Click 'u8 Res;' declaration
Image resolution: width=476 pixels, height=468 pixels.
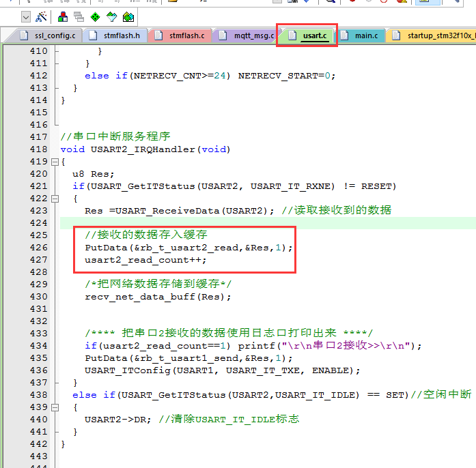click(93, 174)
